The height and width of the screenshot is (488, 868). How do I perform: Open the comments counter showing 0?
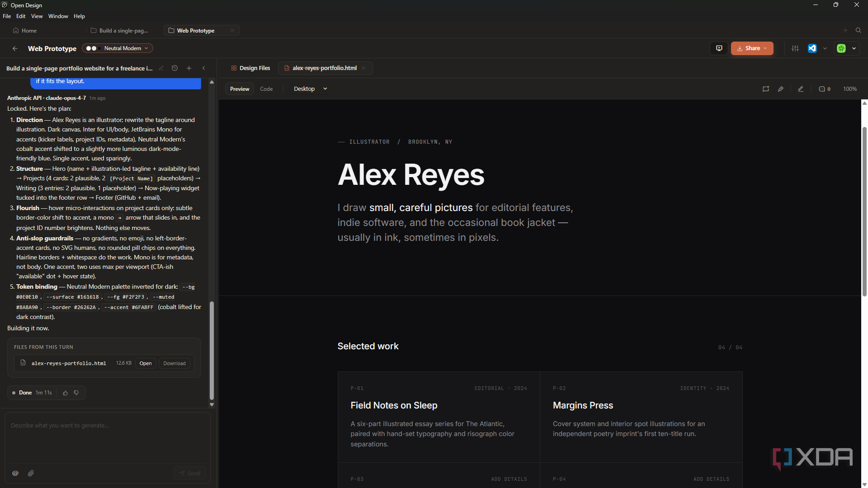coord(825,89)
